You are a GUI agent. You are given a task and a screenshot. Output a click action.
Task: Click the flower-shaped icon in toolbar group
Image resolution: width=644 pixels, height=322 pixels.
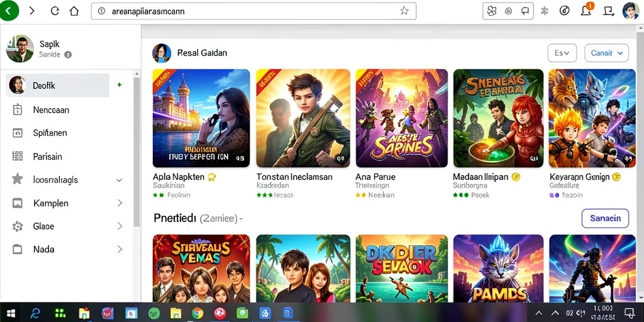tap(492, 11)
